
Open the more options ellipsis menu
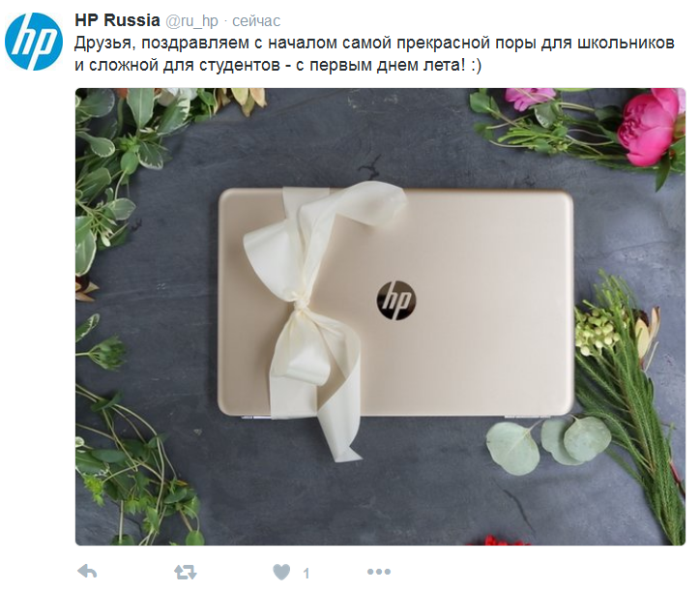pyautogui.click(x=379, y=572)
